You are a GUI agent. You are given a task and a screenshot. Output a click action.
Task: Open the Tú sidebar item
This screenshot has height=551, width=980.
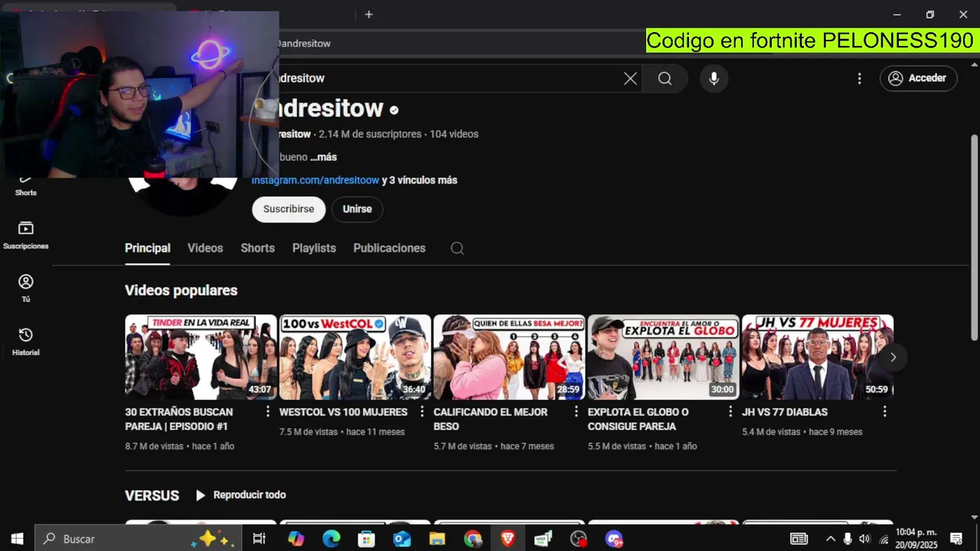(x=26, y=289)
